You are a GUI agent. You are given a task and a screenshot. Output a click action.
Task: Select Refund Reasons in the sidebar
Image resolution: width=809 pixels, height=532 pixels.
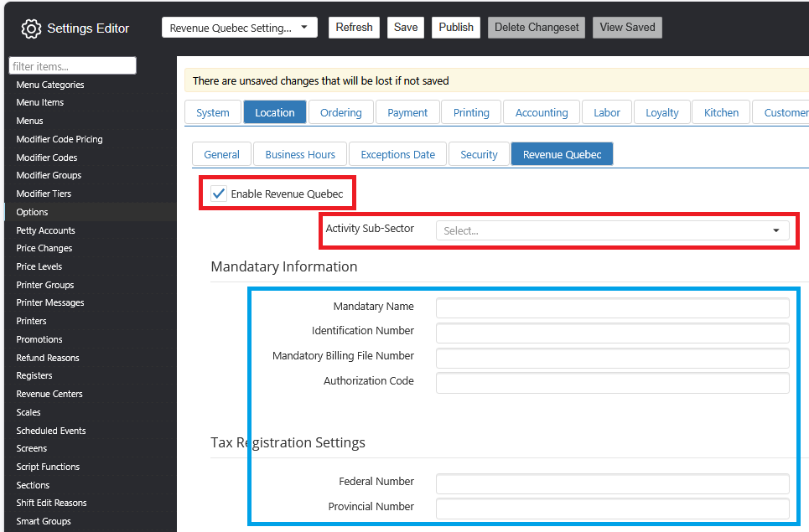(x=48, y=358)
